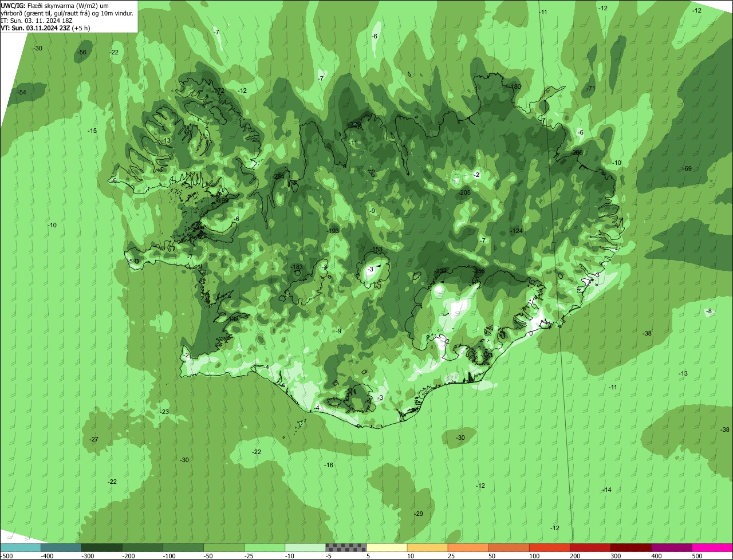This screenshot has height=560, width=733.
Task: Click the magenta above-500 legend swatch
Action: (x=712, y=547)
